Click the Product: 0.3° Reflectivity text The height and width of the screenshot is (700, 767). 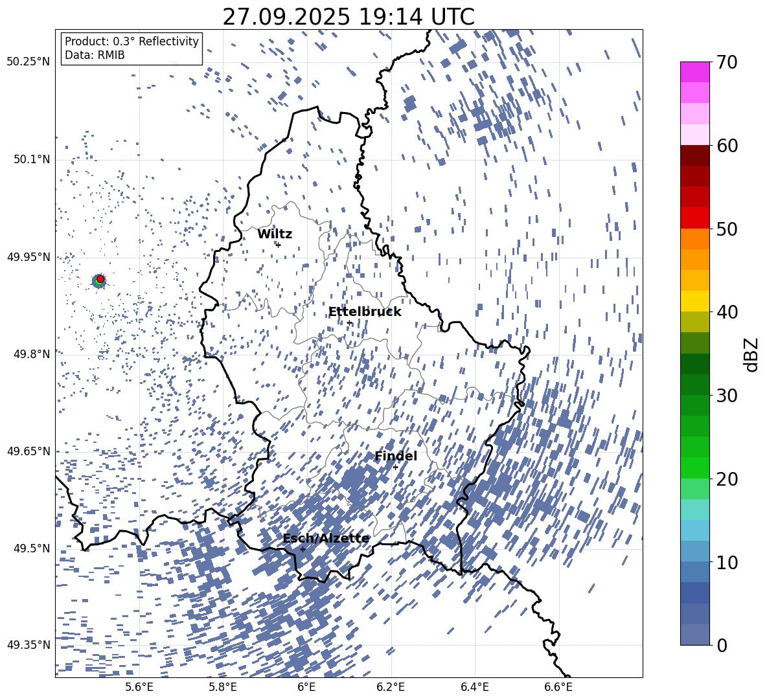[132, 41]
